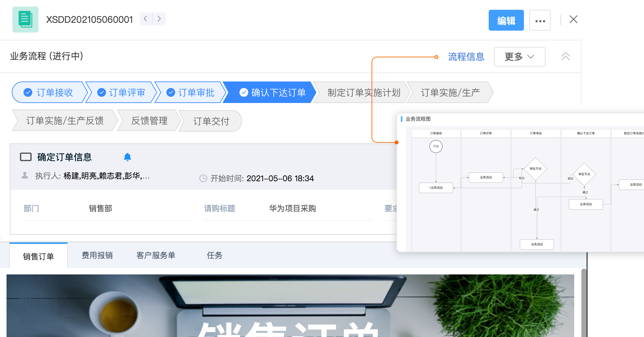Click the 业务活动 node under 订单评审

click(x=486, y=177)
